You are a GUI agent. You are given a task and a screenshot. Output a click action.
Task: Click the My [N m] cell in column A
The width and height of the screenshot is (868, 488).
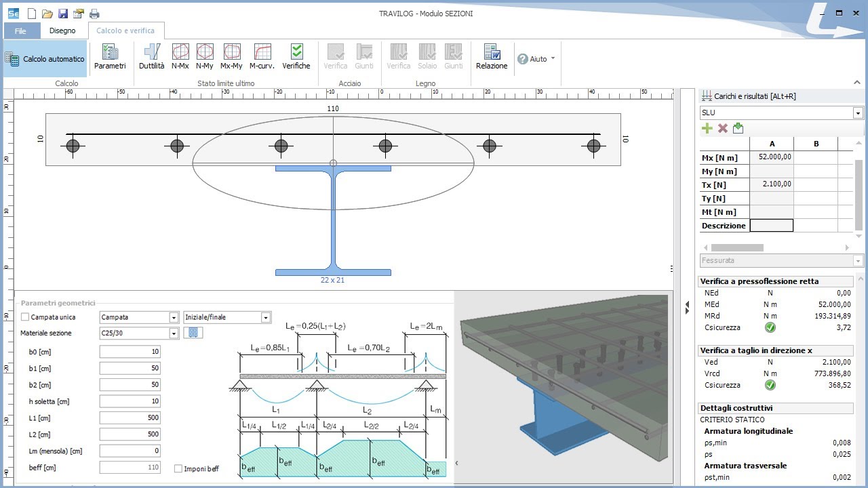coord(772,171)
